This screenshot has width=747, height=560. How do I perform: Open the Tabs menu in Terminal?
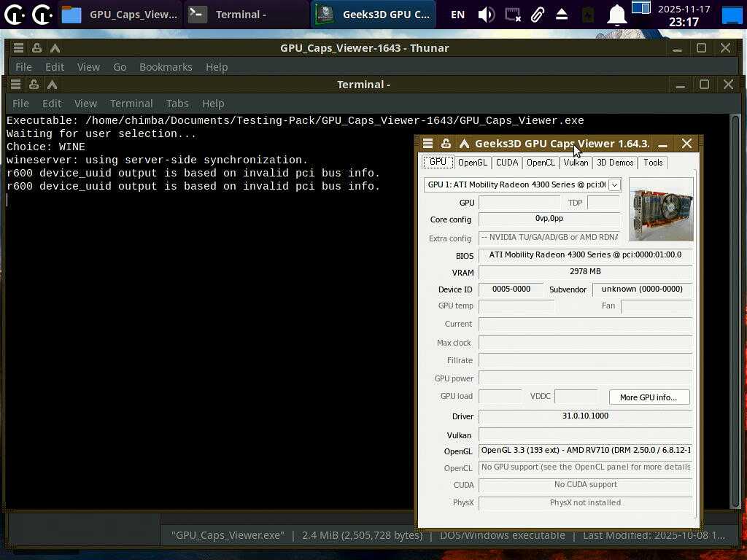click(x=177, y=104)
